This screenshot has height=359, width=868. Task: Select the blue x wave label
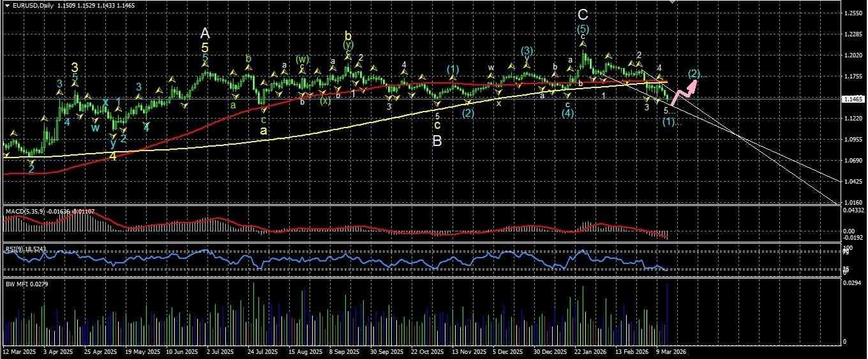click(x=105, y=101)
